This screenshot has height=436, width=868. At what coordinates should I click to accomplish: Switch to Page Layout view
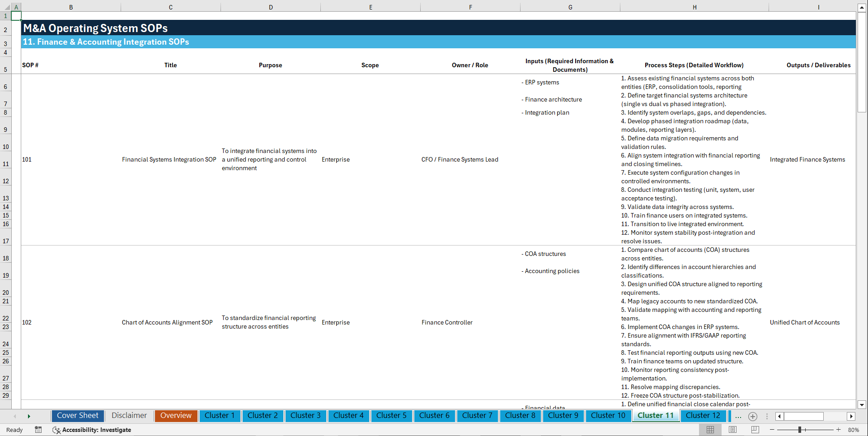tap(732, 430)
